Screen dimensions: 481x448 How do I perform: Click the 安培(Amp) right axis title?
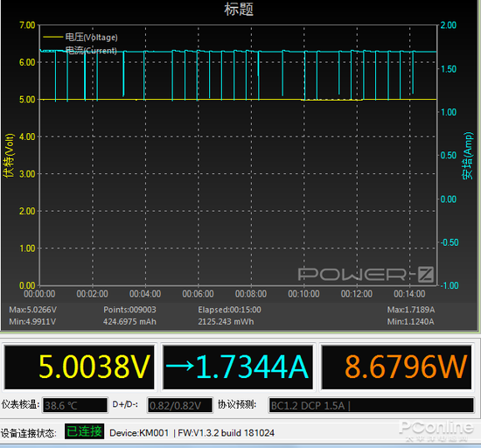coord(468,156)
